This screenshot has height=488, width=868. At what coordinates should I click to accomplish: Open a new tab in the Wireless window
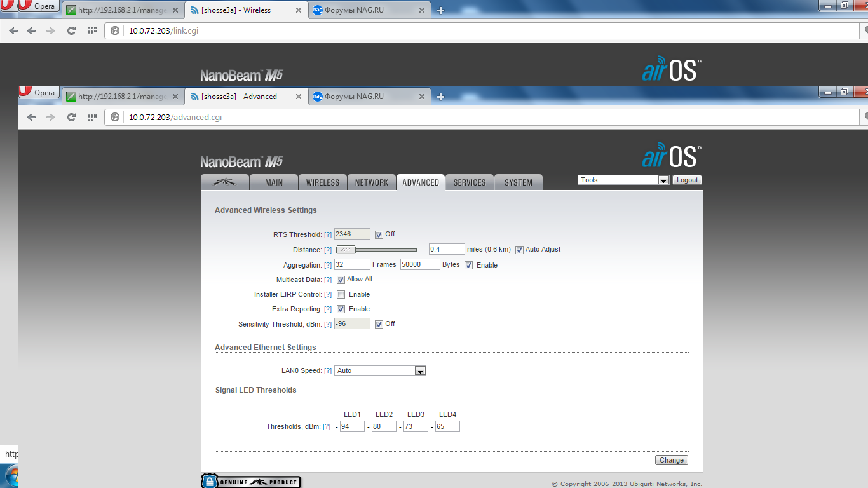[x=440, y=10]
